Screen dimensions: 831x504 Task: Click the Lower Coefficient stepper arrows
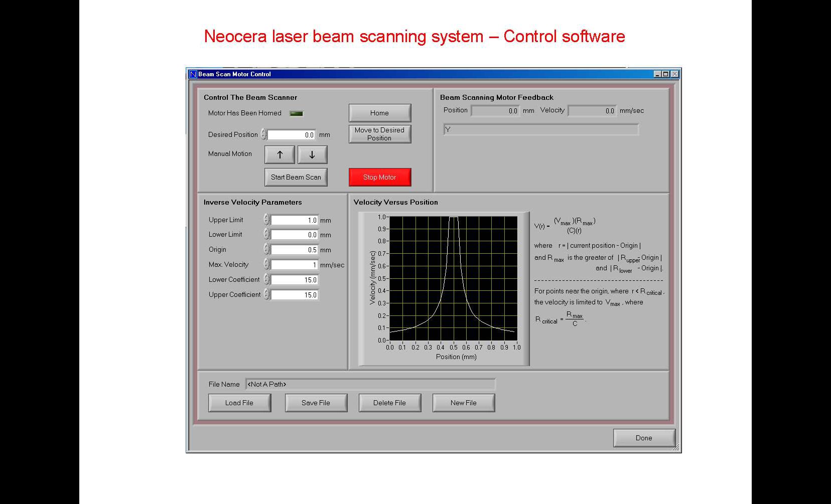[x=266, y=279]
